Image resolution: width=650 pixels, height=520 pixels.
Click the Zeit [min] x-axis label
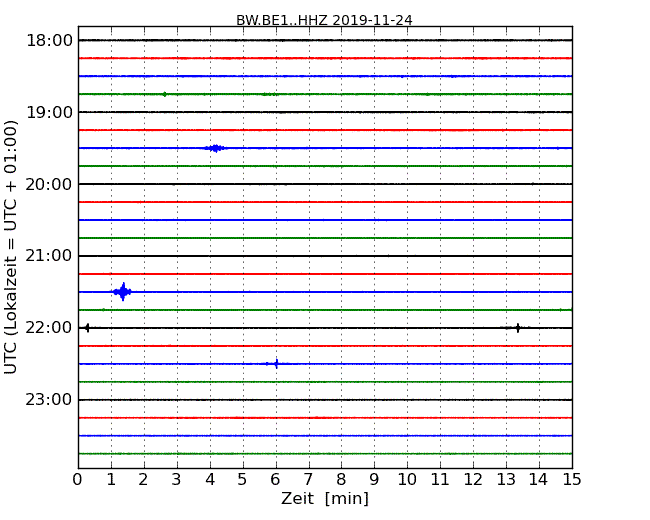pos(325,498)
